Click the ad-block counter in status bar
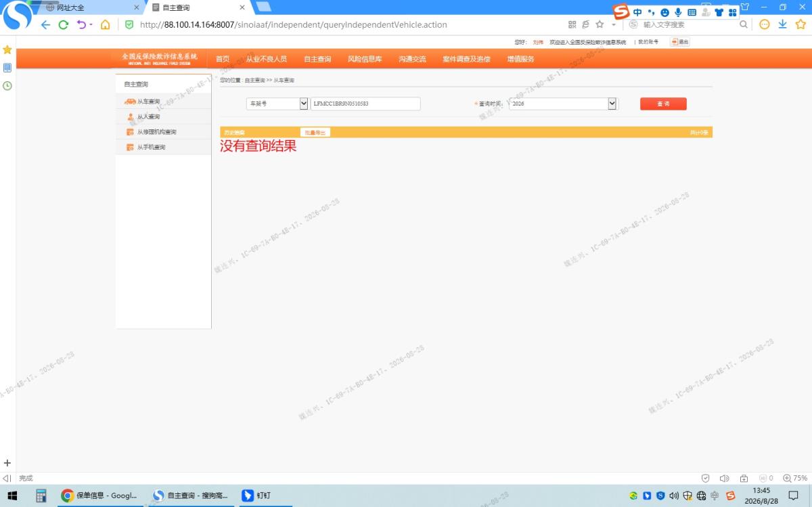Image resolution: width=812 pixels, height=507 pixels. 766,478
